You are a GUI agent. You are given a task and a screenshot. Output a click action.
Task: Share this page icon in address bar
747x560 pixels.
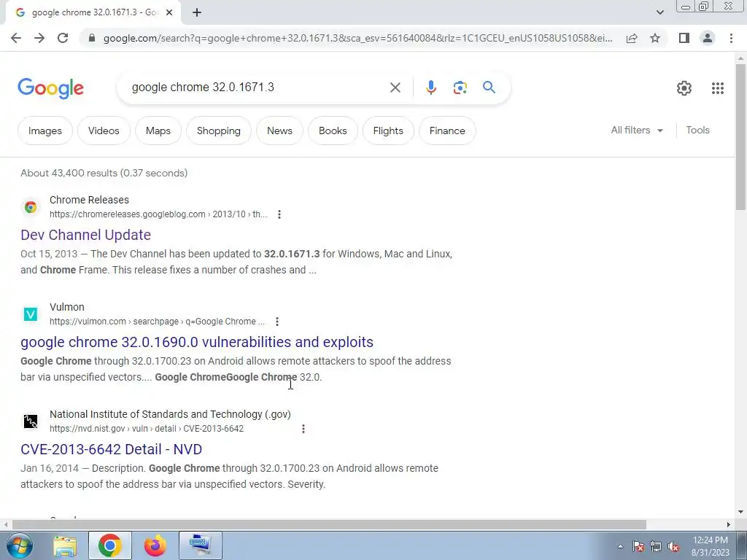coord(632,38)
